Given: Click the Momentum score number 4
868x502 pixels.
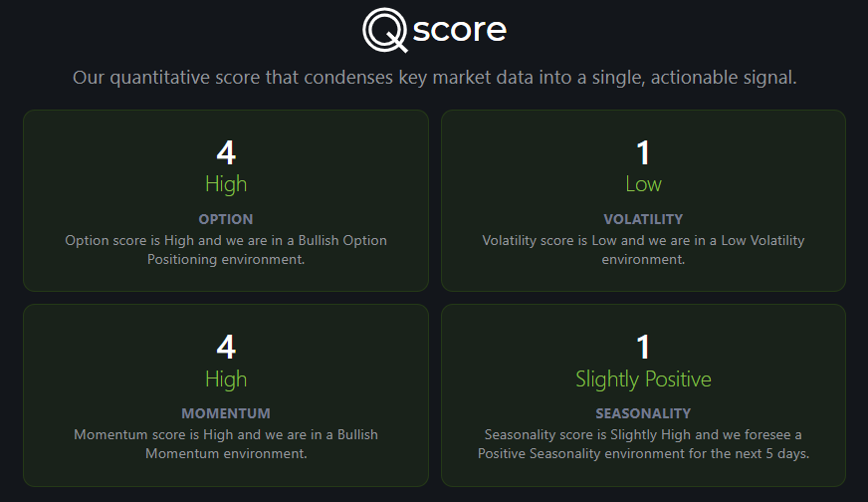Looking at the screenshot, I should pyautogui.click(x=226, y=347).
